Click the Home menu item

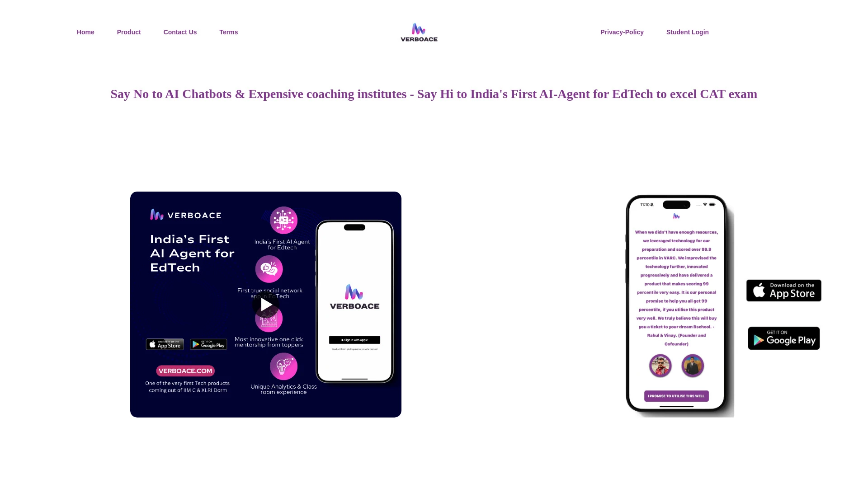[x=85, y=32]
